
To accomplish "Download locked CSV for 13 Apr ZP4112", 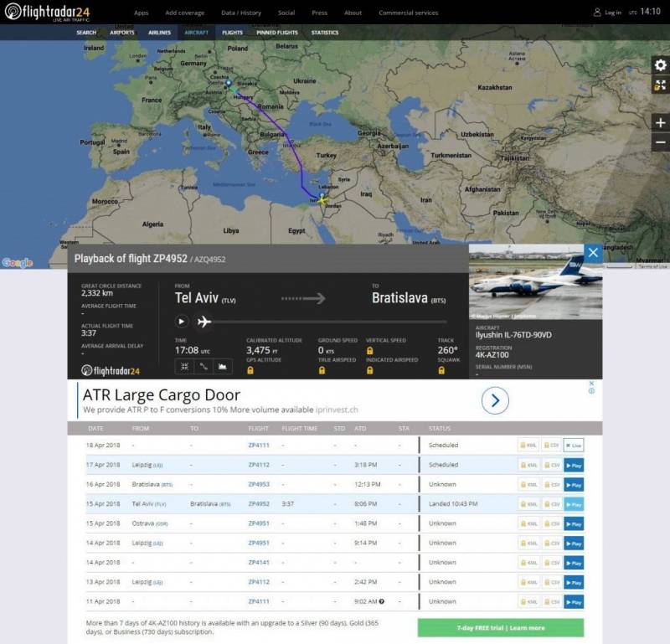I will (x=551, y=582).
